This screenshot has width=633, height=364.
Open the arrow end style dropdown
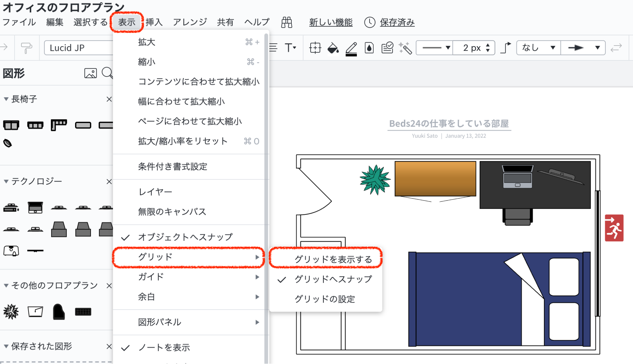click(583, 48)
